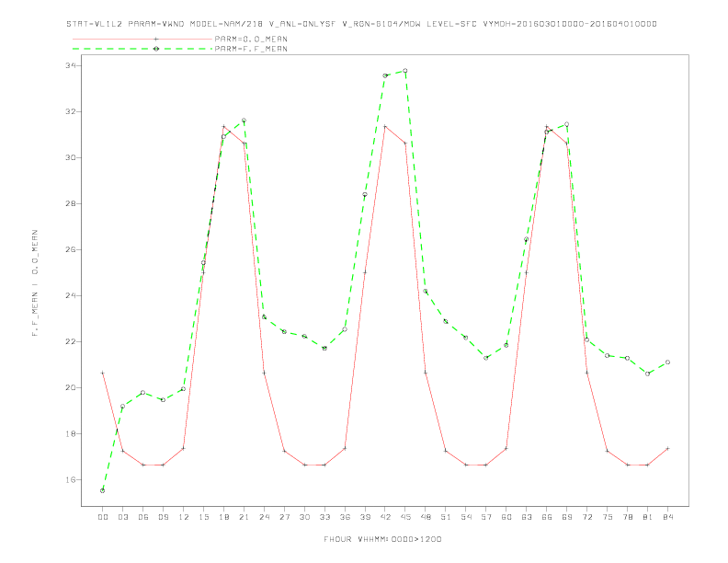The image size is (728, 563).
Task: Click x-axis tick label 72
Action: (587, 517)
